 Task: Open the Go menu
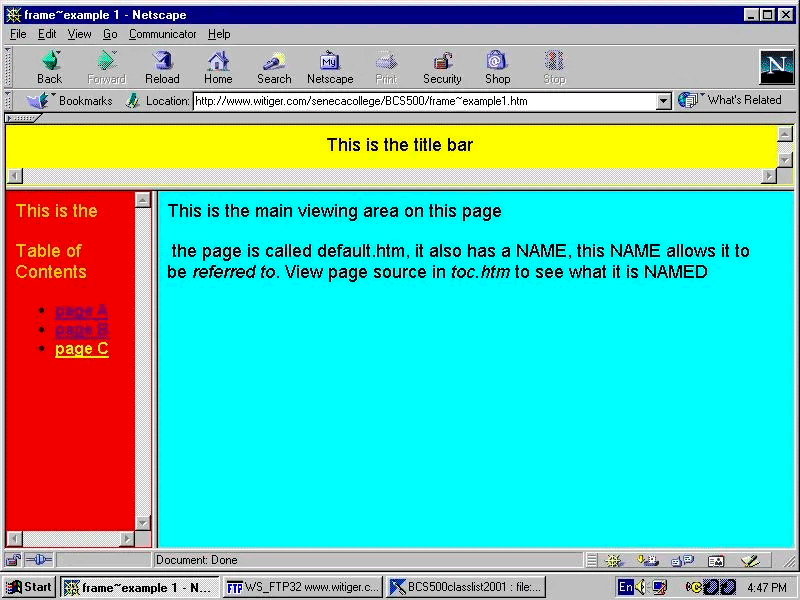(110, 34)
